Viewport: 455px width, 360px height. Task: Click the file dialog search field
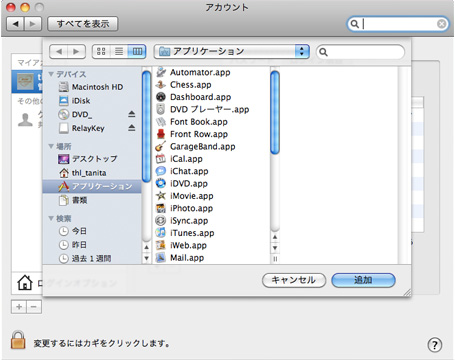pyautogui.click(x=360, y=52)
